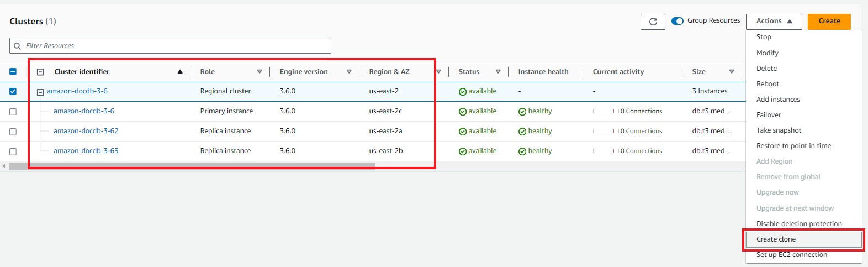Click the us-east-2a availability zone cell
The width and height of the screenshot is (868, 267).
tap(385, 131)
